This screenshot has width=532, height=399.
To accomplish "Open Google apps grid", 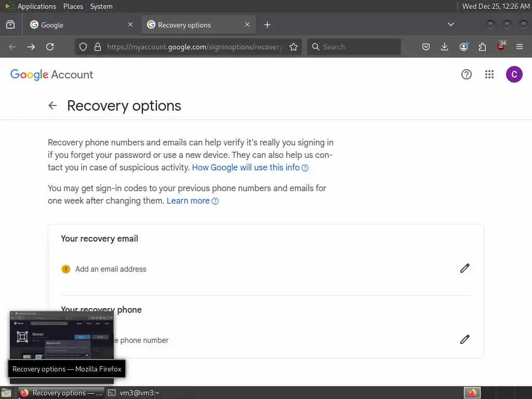I will click(x=489, y=74).
